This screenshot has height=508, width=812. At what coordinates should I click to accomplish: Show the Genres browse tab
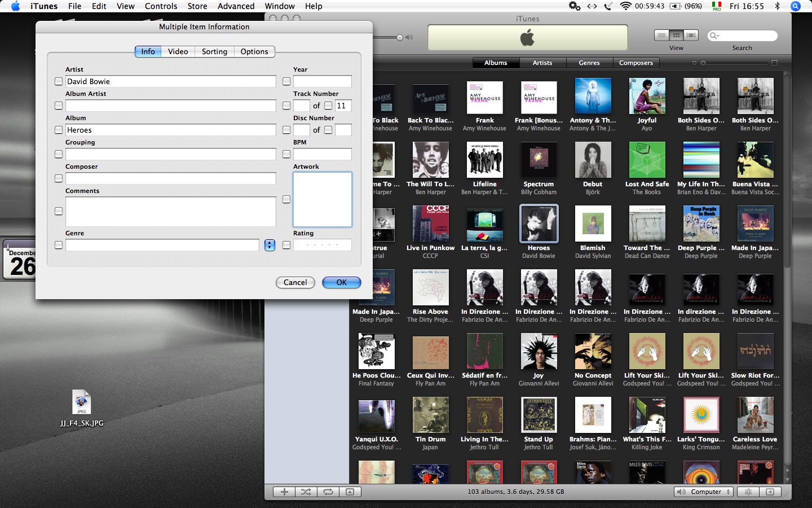click(589, 63)
